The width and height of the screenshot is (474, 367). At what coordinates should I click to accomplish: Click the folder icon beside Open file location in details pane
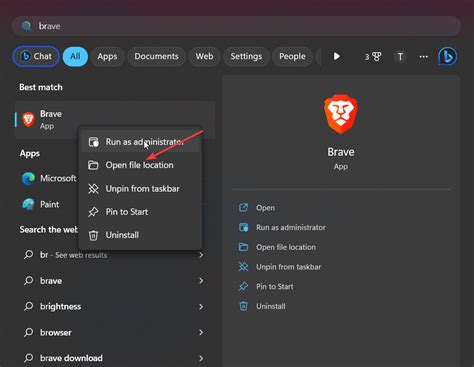pos(244,247)
